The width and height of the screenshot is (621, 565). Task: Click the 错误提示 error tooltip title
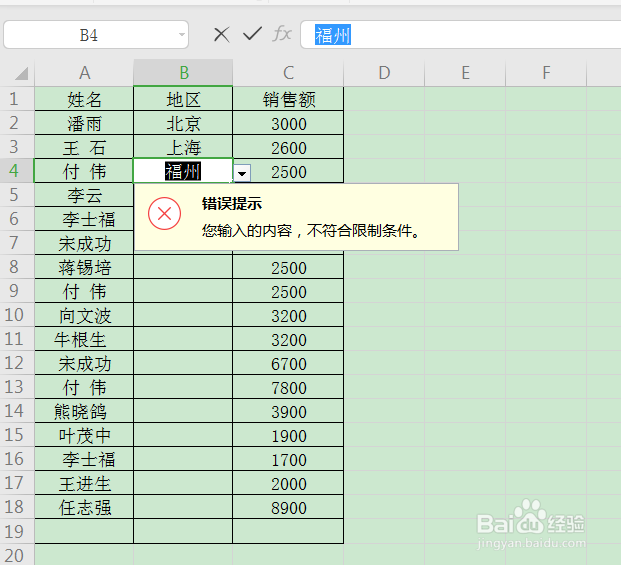click(232, 204)
